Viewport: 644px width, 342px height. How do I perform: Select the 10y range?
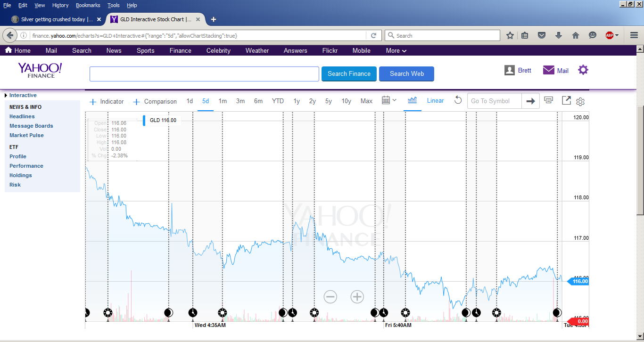[x=347, y=101]
